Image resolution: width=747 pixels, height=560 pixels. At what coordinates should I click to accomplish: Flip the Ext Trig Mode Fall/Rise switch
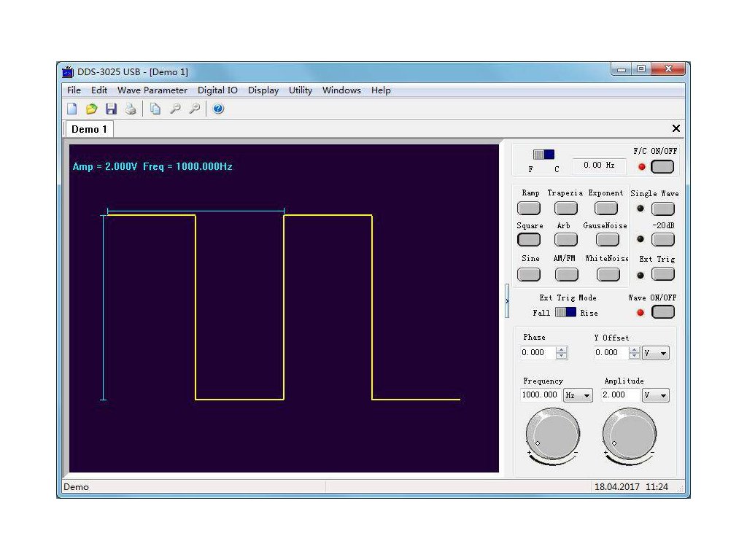[565, 312]
